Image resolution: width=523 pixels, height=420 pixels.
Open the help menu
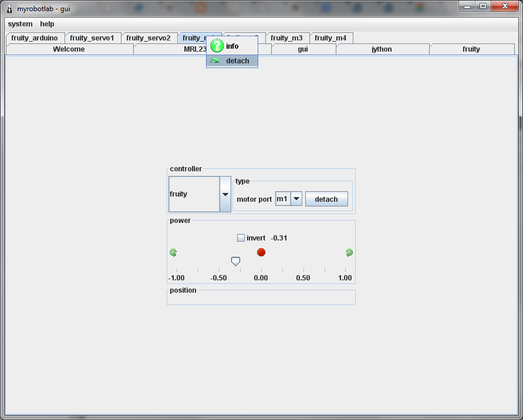[47, 24]
